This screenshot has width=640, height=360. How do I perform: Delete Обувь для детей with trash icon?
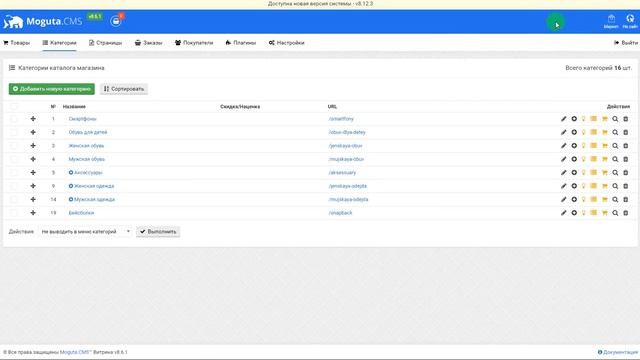pyautogui.click(x=625, y=132)
